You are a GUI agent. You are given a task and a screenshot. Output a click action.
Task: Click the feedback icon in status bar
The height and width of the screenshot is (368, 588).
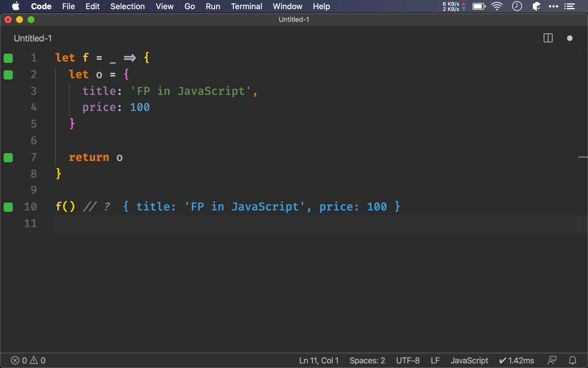552,360
